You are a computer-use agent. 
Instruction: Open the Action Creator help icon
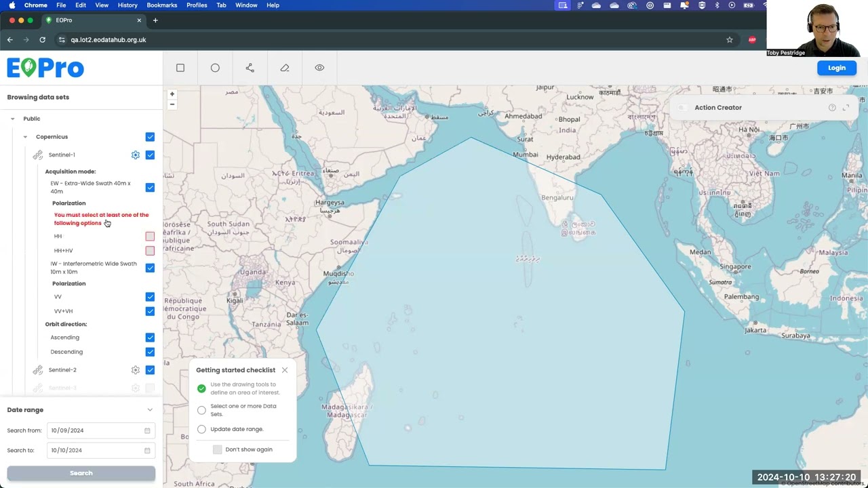[832, 108]
